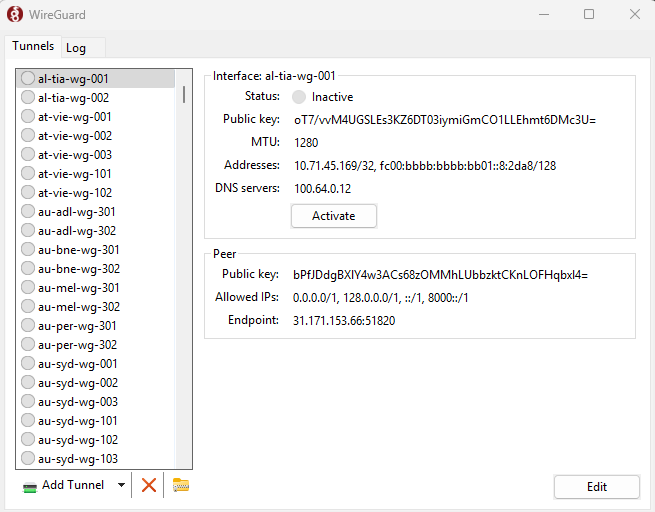This screenshot has height=512, width=655.
Task: Click the interface public key text
Action: [444, 120]
